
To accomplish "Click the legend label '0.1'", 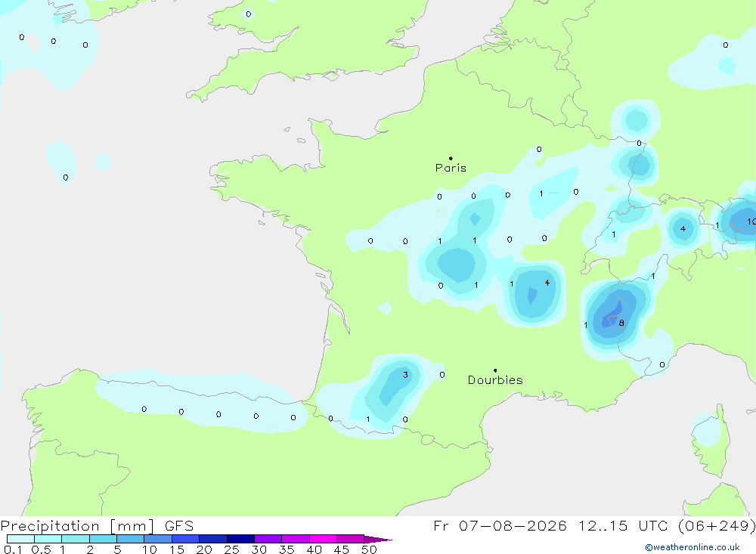I will [x=13, y=549].
